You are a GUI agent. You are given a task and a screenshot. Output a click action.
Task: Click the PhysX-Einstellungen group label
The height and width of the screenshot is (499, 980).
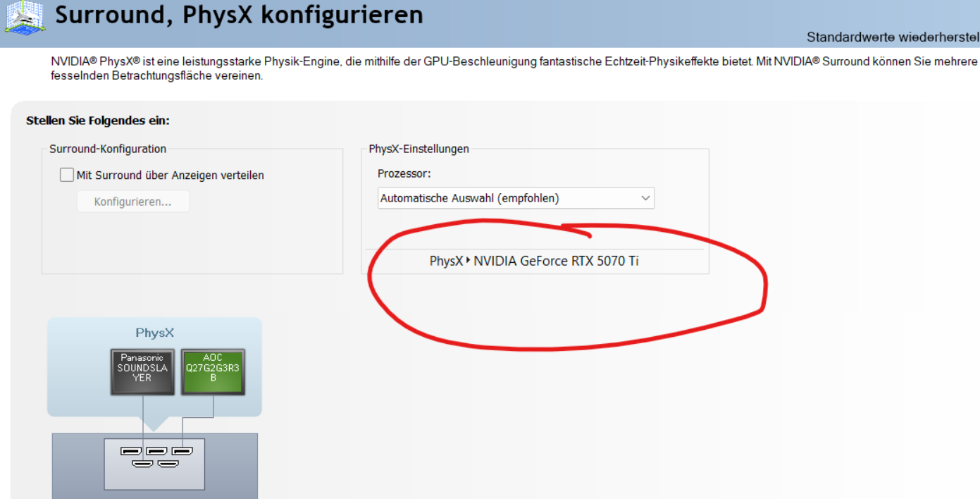coord(418,149)
